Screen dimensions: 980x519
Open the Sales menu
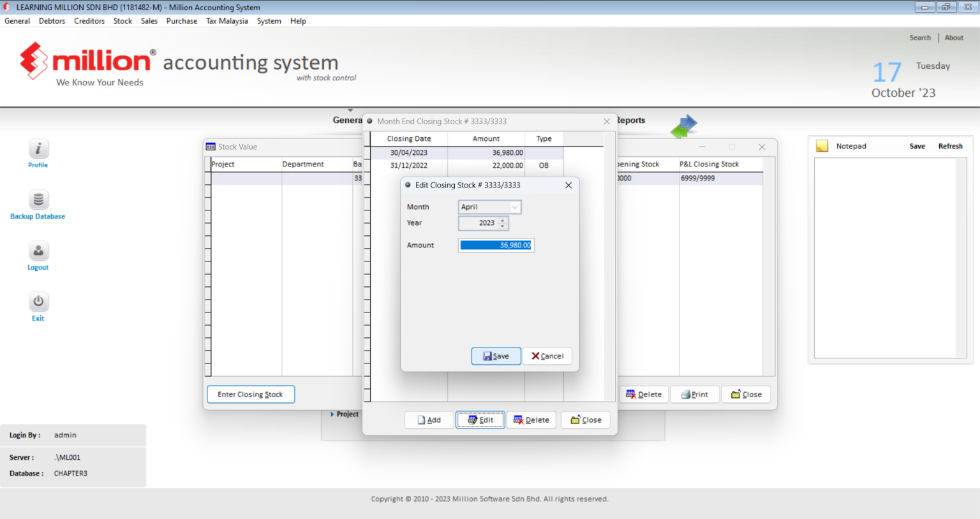click(x=149, y=21)
